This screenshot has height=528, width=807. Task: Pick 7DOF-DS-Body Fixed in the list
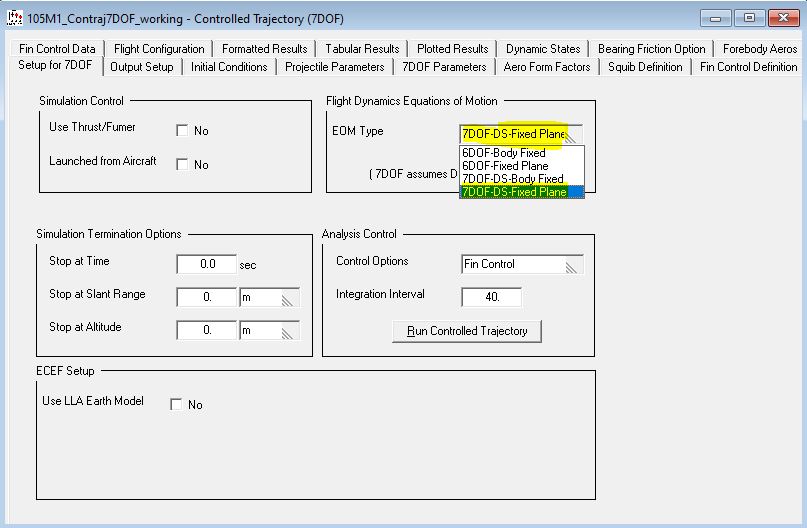click(x=512, y=179)
